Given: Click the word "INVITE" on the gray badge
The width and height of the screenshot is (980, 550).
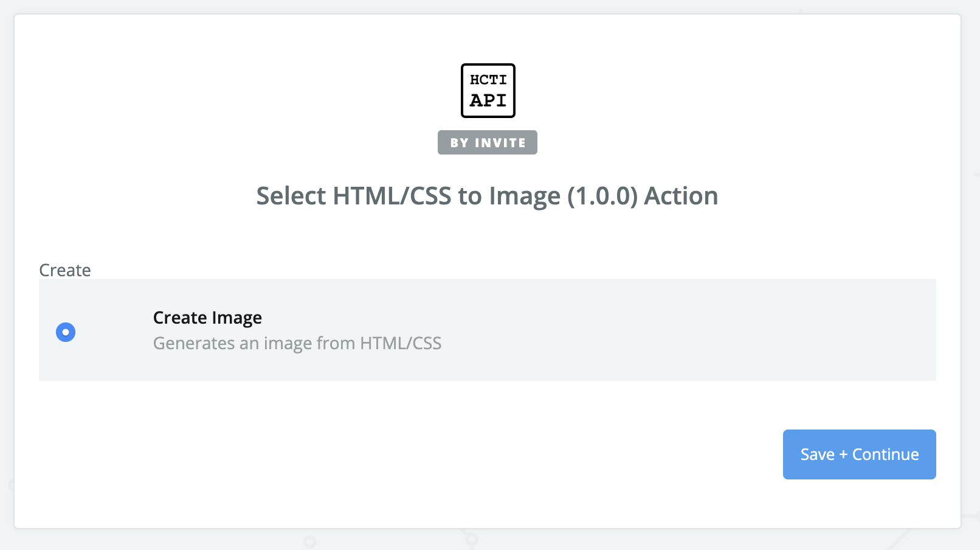Looking at the screenshot, I should (x=500, y=142).
